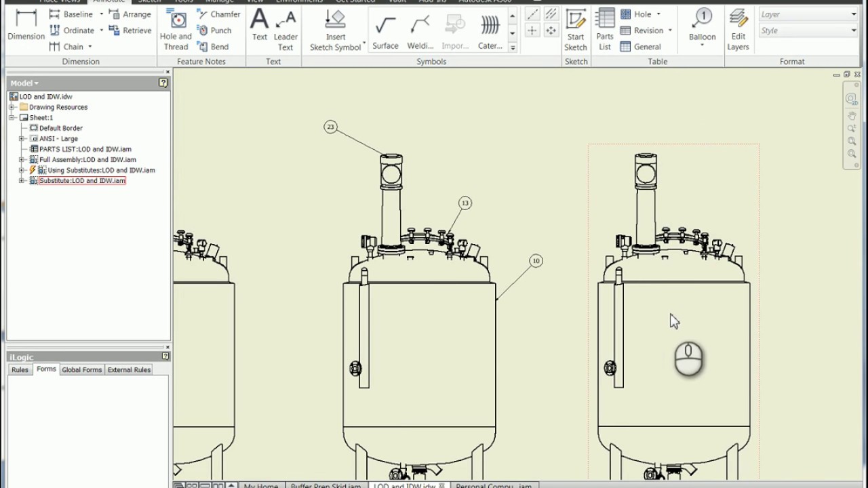Screen dimensions: 868x488
Task: Open the Revision dropdown arrow
Action: 670,30
